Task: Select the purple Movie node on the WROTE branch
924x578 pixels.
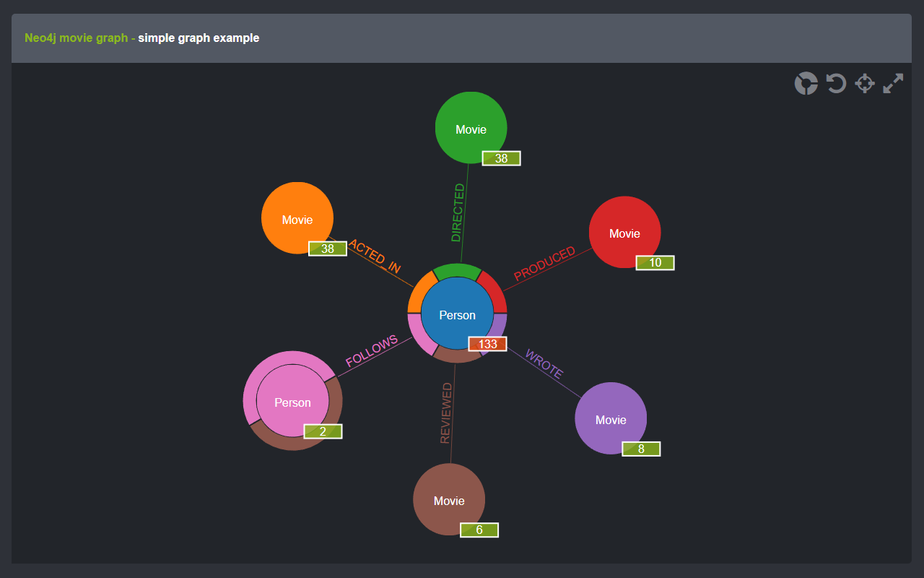Action: coord(611,418)
